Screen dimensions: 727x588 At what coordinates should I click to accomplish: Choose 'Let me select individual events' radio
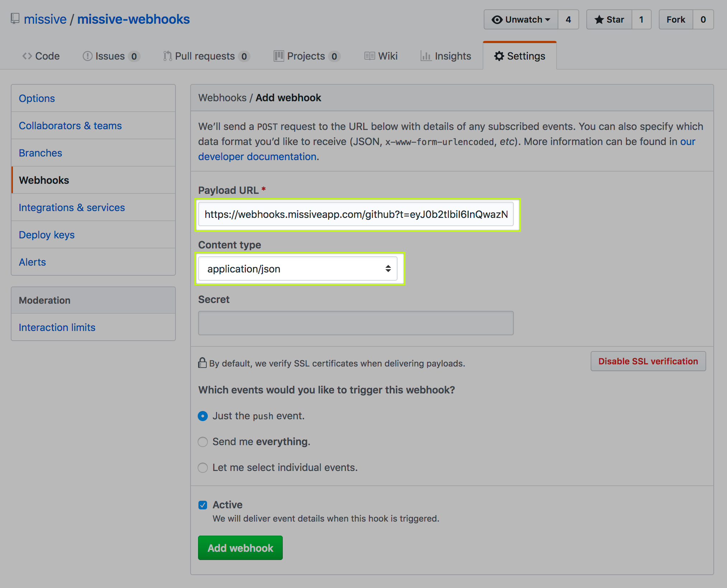203,468
